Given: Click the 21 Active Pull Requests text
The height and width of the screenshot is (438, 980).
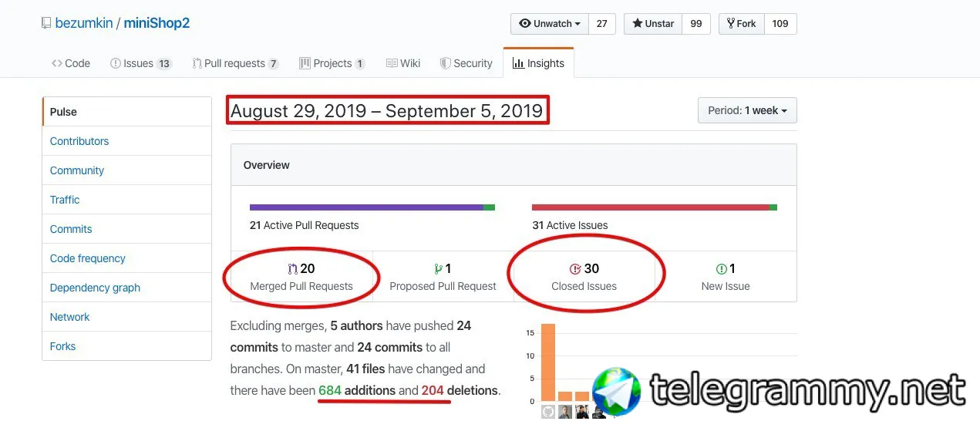Looking at the screenshot, I should [x=305, y=225].
